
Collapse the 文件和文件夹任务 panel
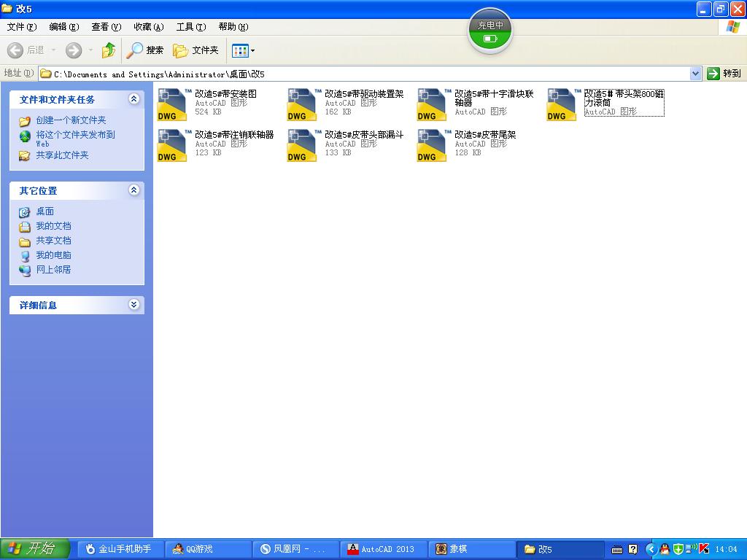click(x=133, y=98)
